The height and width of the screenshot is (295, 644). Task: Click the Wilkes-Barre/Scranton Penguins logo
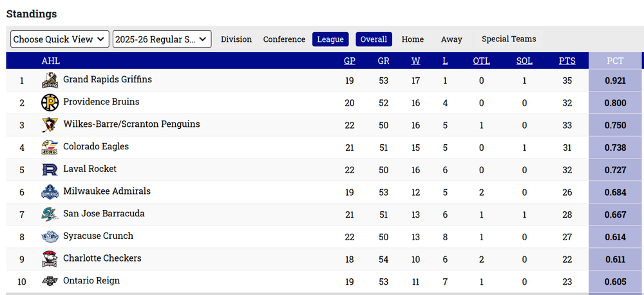[x=50, y=125]
